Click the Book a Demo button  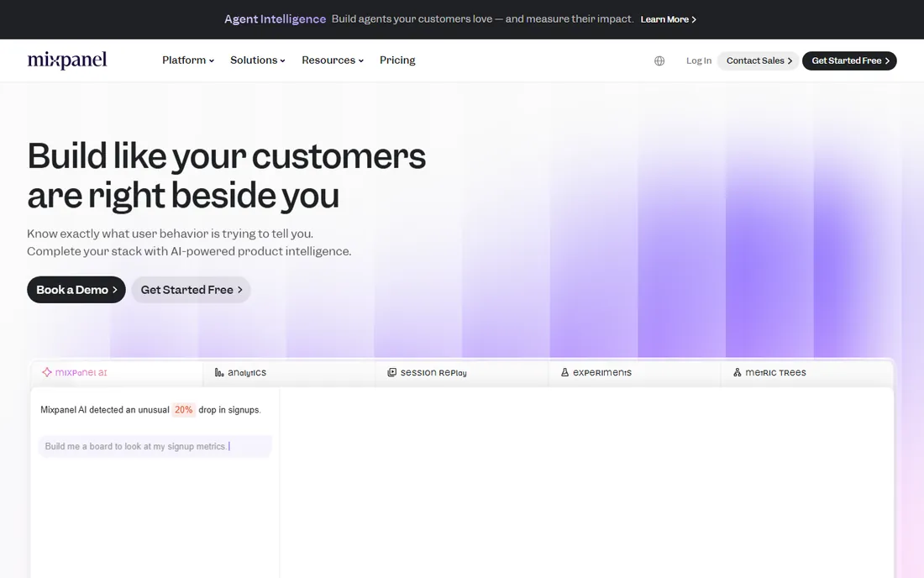tap(76, 290)
